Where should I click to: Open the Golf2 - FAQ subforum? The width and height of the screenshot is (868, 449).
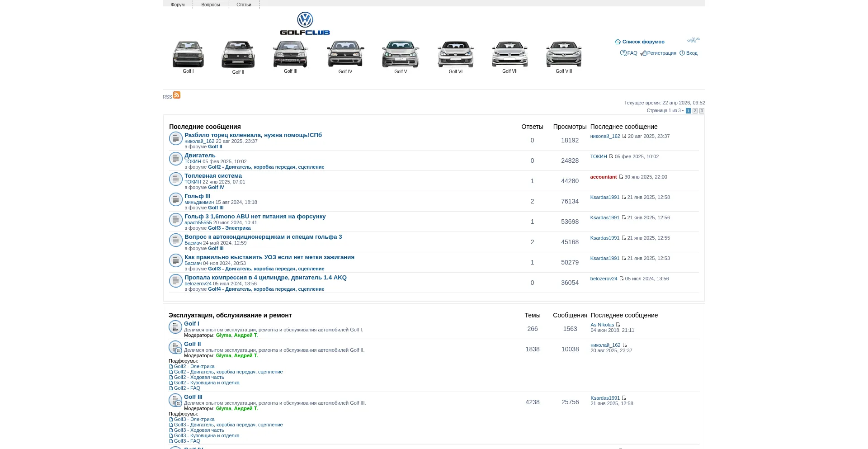[x=187, y=388]
